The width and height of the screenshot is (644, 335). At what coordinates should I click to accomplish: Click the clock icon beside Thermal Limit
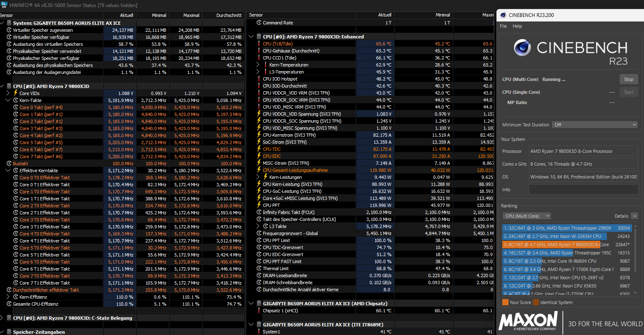coord(259,268)
